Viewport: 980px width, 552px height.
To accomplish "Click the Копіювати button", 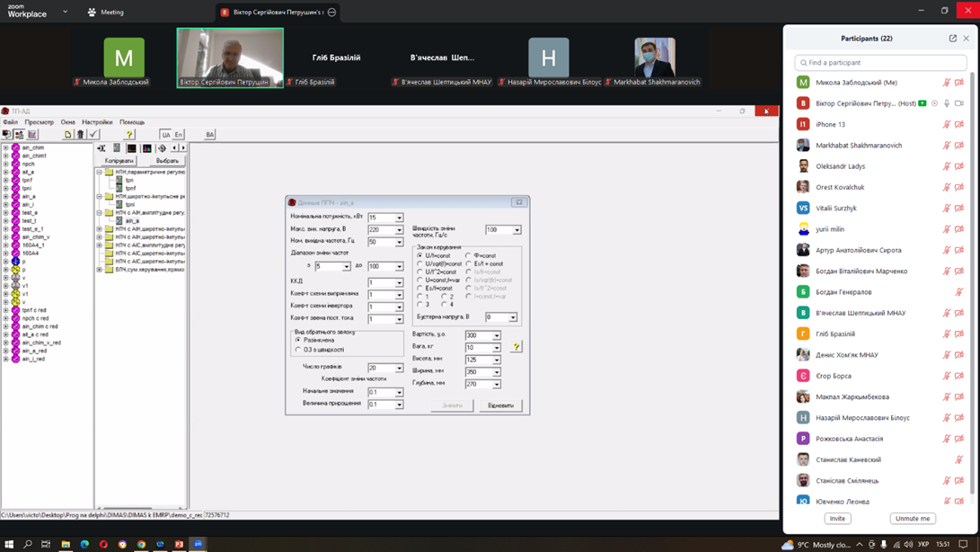I will [119, 161].
